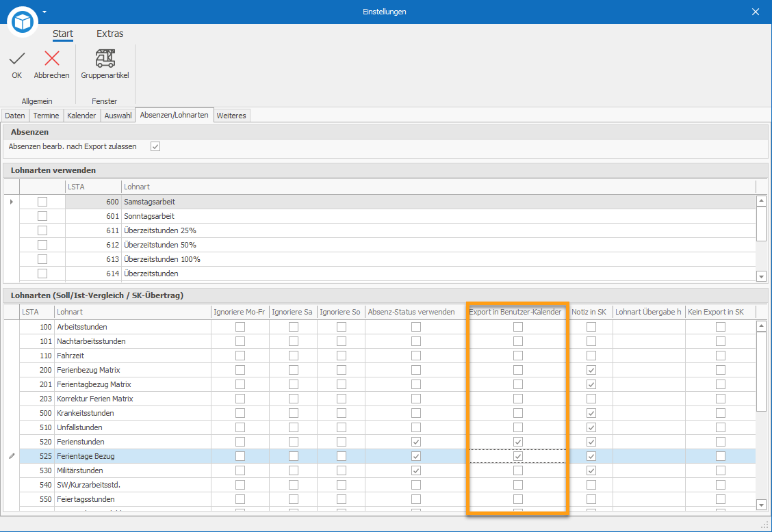Uncheck Export in Benutzer-Kalender for Ferienstunden
772x532 pixels.
click(x=517, y=442)
